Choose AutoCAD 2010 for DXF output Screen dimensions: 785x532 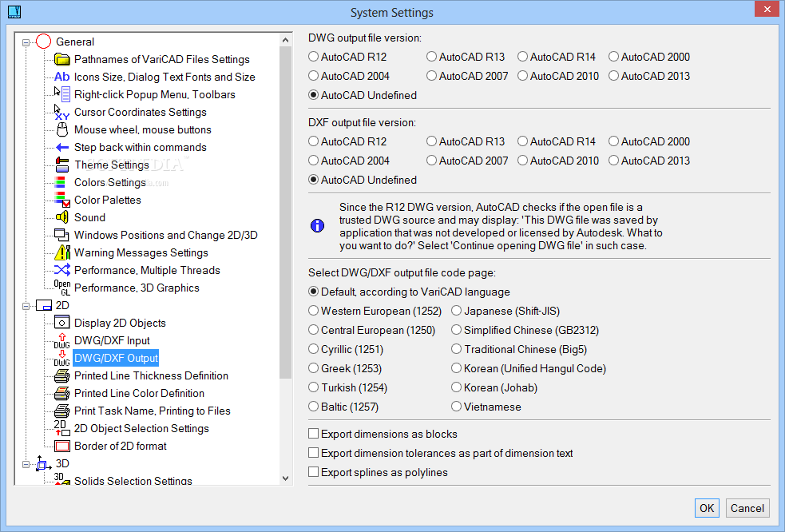[558, 161]
